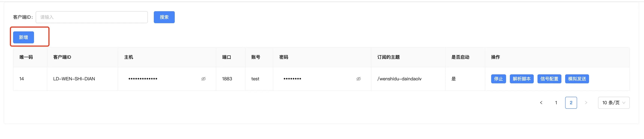644x139 pixels.
Task: Click the 客户端ID column header
Action: (x=62, y=57)
